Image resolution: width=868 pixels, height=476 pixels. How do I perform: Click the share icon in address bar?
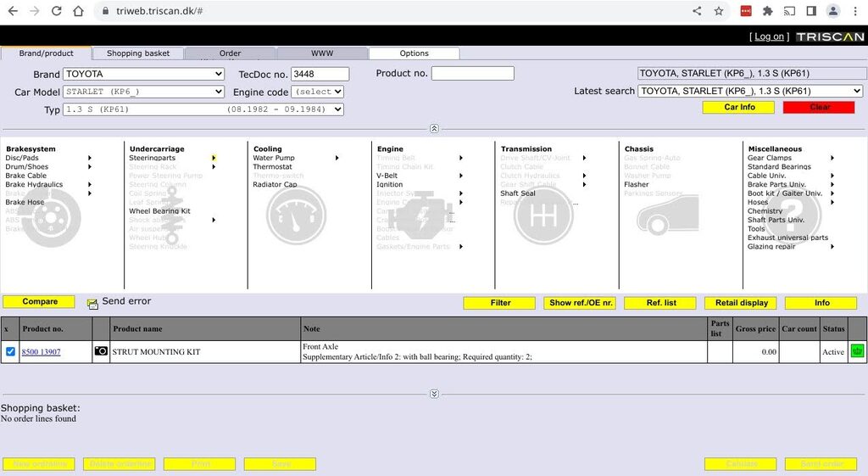point(697,11)
